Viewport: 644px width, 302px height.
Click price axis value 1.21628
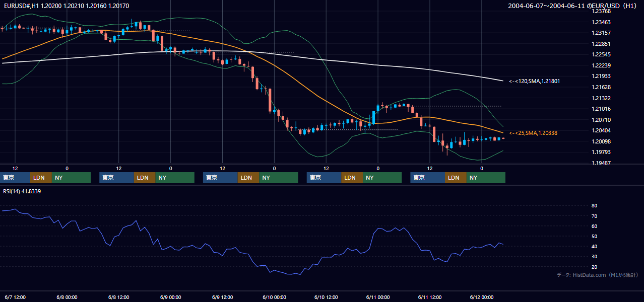(x=601, y=87)
